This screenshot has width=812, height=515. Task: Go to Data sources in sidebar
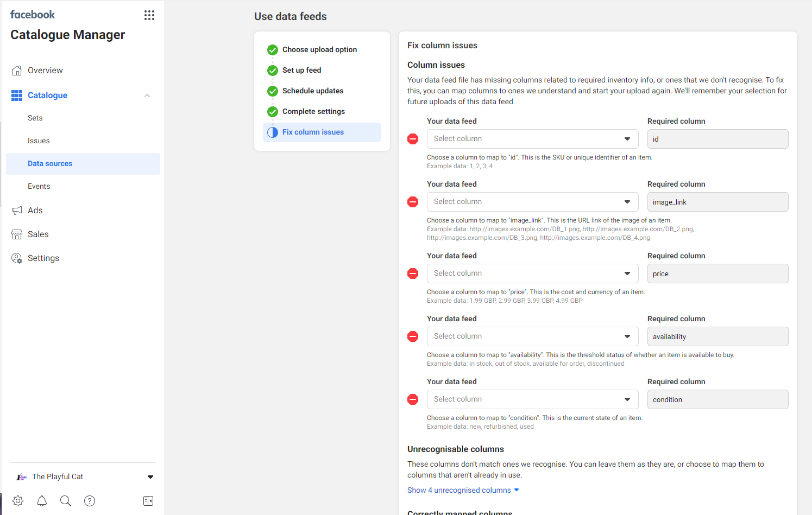[50, 164]
